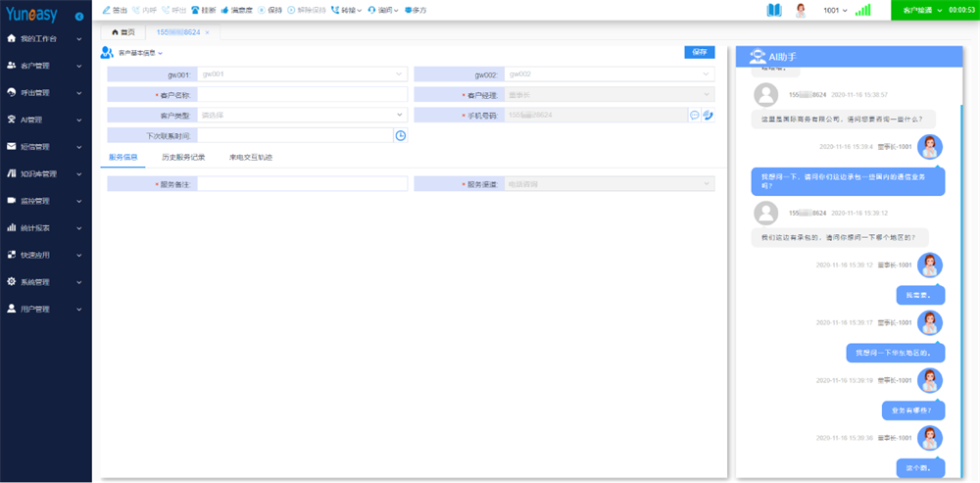Click the 客户名称 input field
This screenshot has width=980, height=483.
[x=303, y=94]
